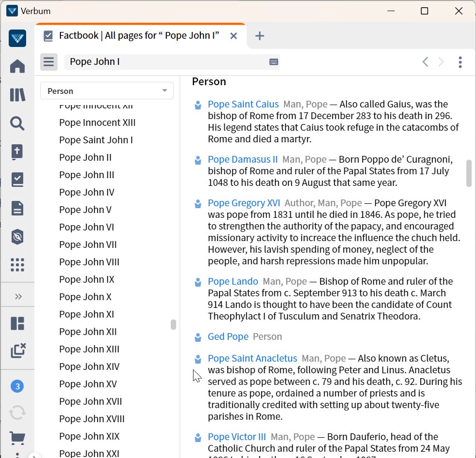Select Pope John XII in list

click(88, 332)
